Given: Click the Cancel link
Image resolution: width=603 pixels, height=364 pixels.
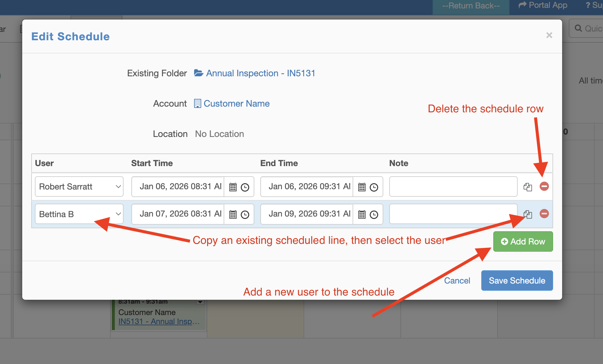Looking at the screenshot, I should (457, 281).
